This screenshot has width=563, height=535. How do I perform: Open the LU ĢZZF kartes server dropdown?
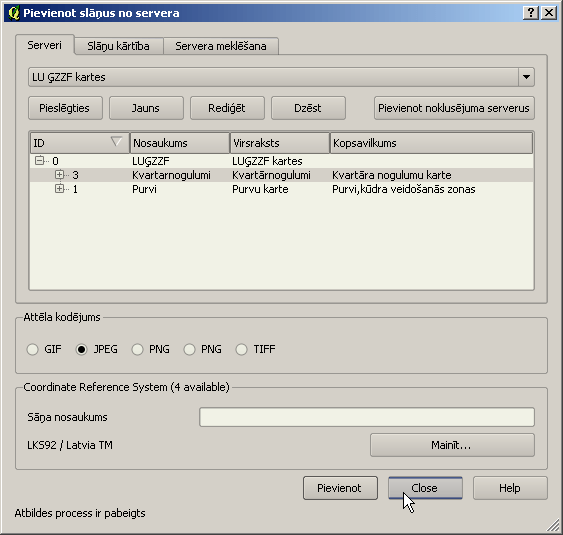[526, 77]
